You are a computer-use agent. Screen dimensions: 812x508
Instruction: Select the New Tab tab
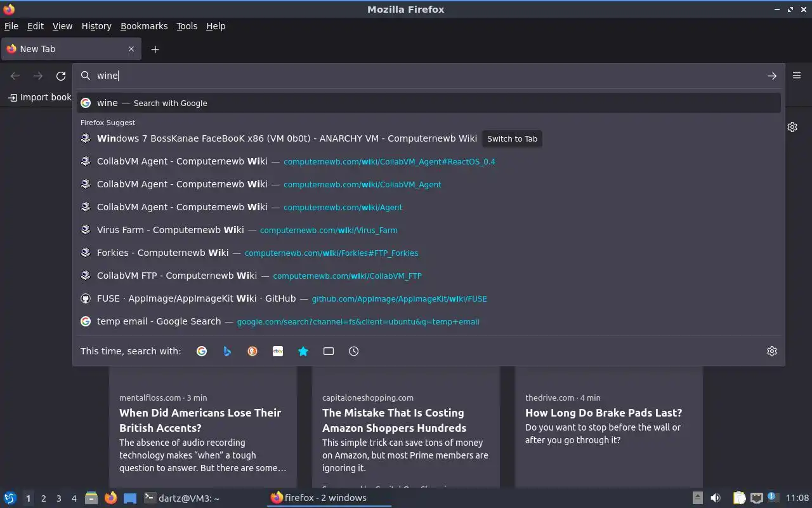(72, 49)
